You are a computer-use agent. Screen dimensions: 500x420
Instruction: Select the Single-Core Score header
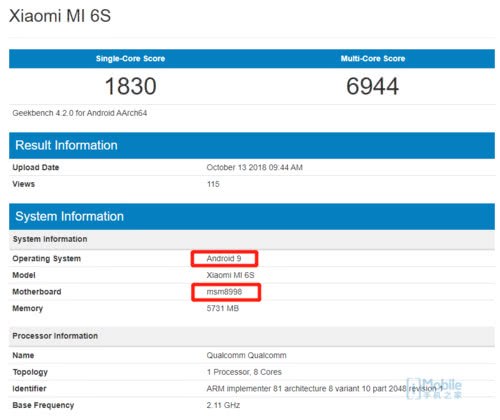coord(130,59)
